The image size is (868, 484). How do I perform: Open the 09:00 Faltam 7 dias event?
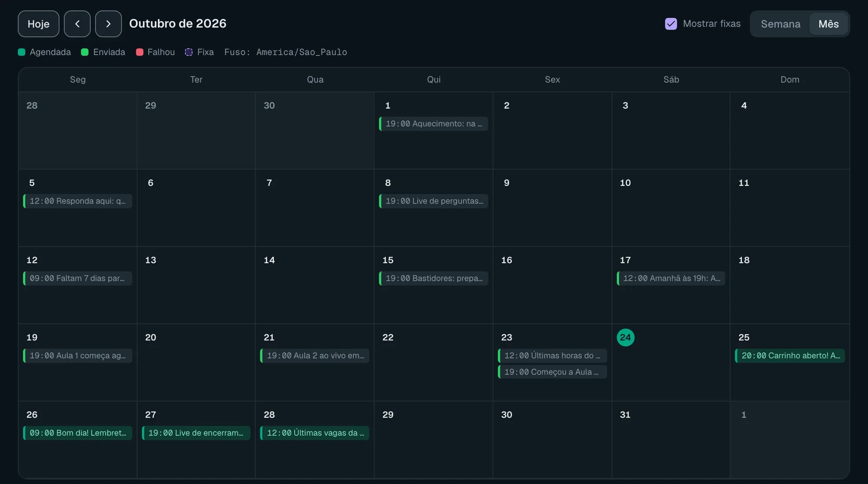click(x=78, y=278)
